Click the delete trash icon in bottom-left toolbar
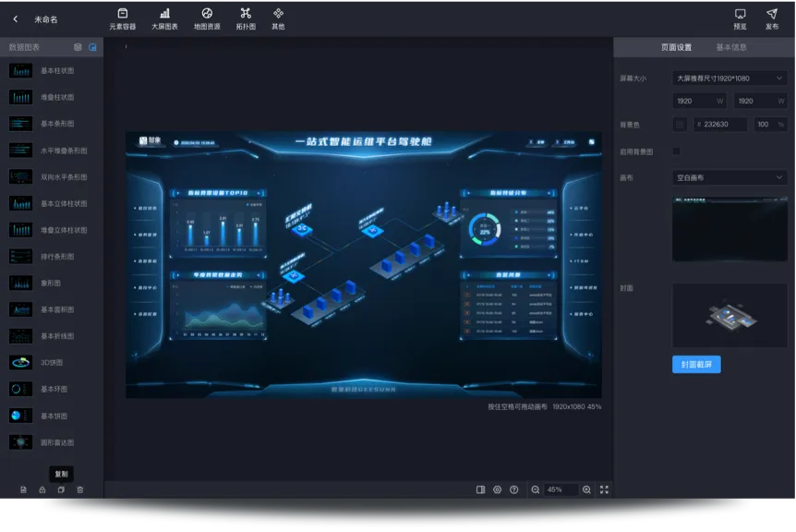Image resolution: width=796 pixels, height=532 pixels. click(80, 490)
